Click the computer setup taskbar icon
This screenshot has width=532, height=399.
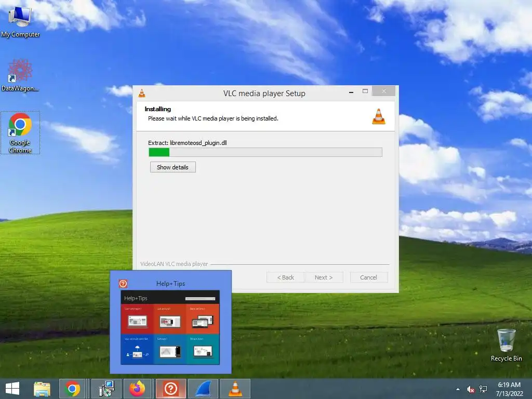(107, 389)
